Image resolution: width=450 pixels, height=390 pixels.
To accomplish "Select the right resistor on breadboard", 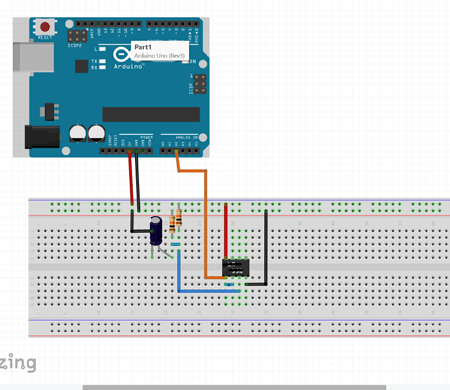I will pyautogui.click(x=179, y=218).
